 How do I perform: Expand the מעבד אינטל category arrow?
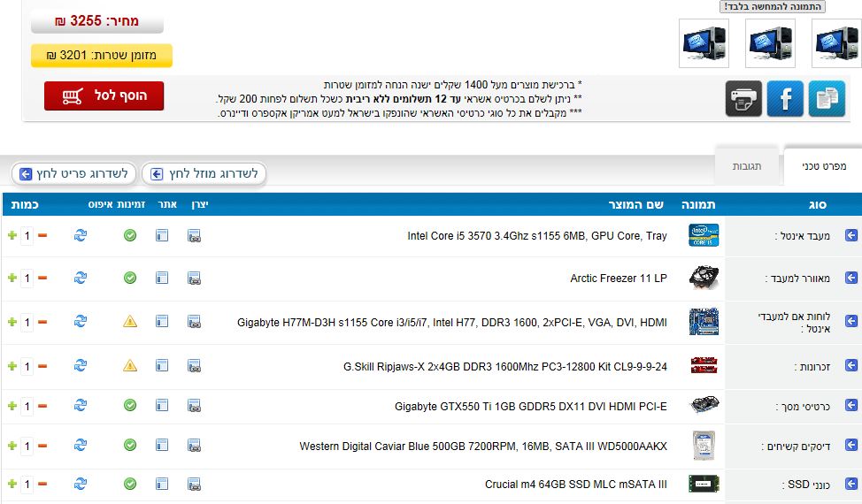click(x=851, y=235)
